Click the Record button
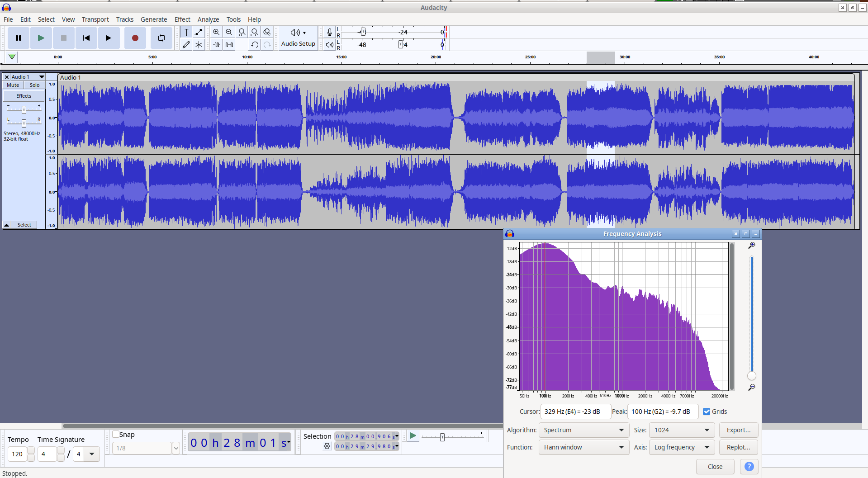The height and width of the screenshot is (478, 868). tap(135, 38)
